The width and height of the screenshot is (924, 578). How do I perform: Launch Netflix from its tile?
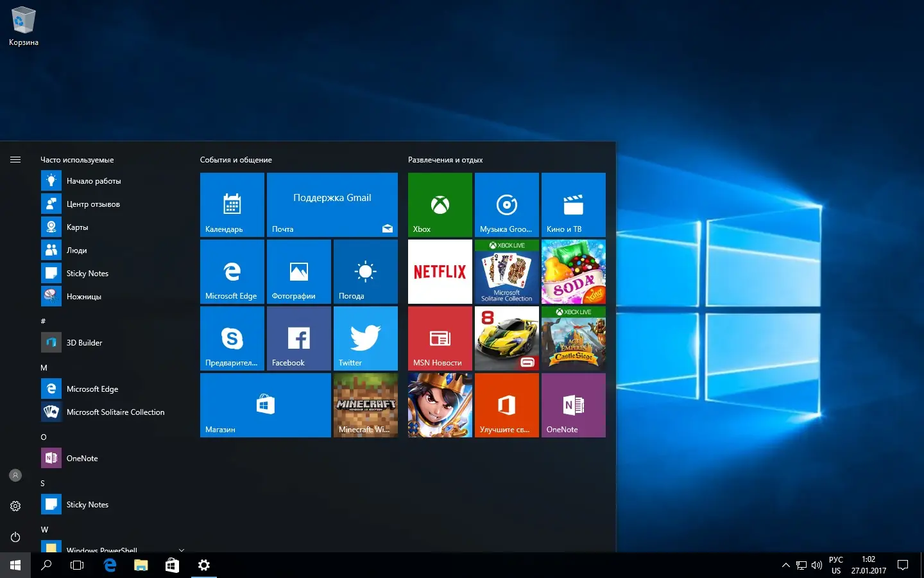tap(439, 272)
